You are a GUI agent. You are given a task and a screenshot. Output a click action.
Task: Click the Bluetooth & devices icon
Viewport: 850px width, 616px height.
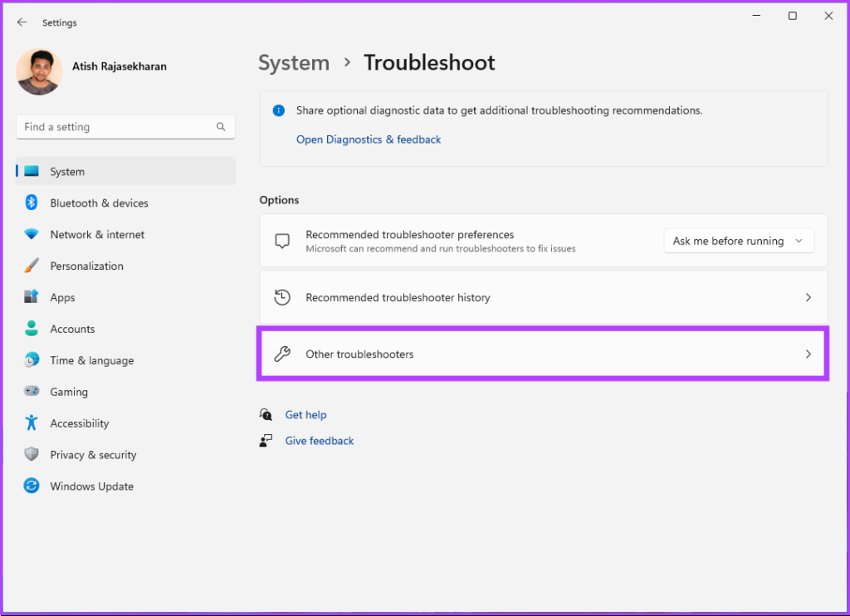tap(32, 203)
